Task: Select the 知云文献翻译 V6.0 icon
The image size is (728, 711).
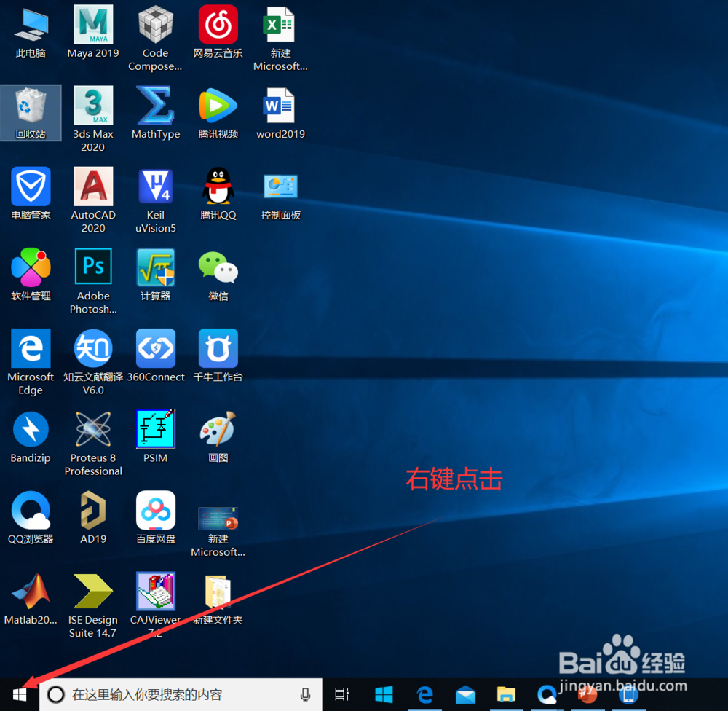Action: pos(93,362)
